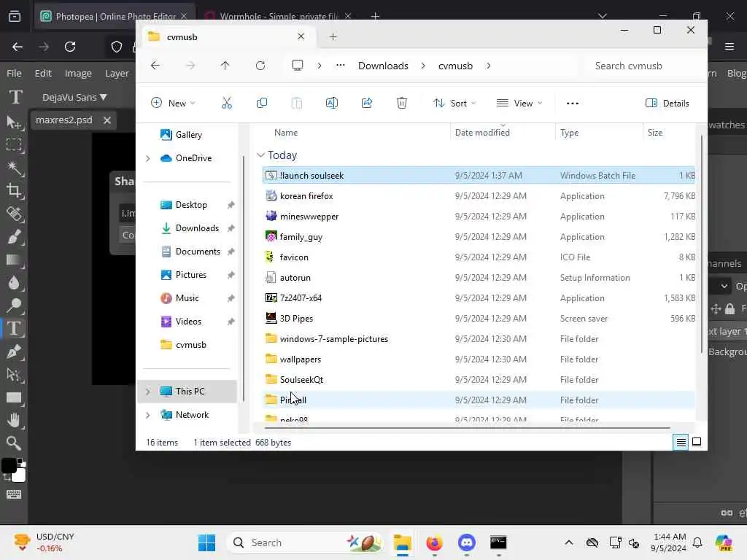Open the notifications bell in the tray

[697, 542]
